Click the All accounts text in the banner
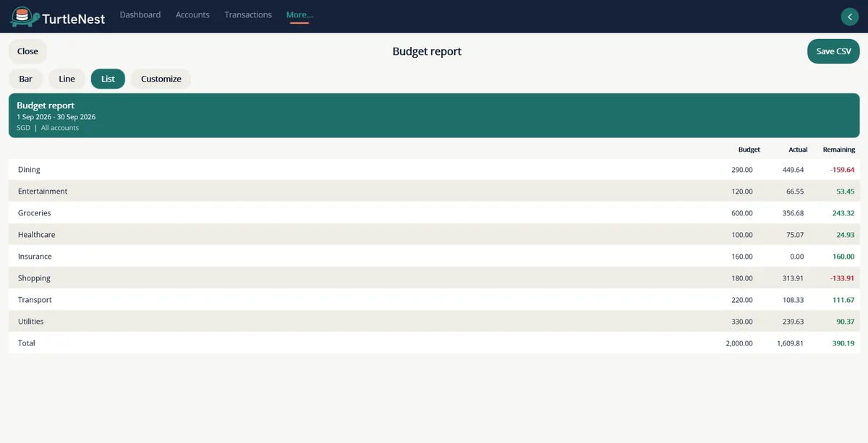Viewport: 868px width, 443px height. click(60, 128)
